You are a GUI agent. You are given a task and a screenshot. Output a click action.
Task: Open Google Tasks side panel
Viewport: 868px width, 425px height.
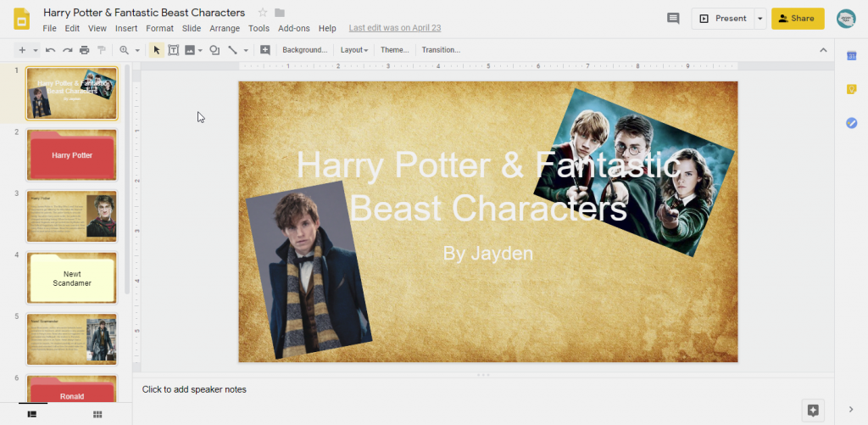click(x=851, y=123)
